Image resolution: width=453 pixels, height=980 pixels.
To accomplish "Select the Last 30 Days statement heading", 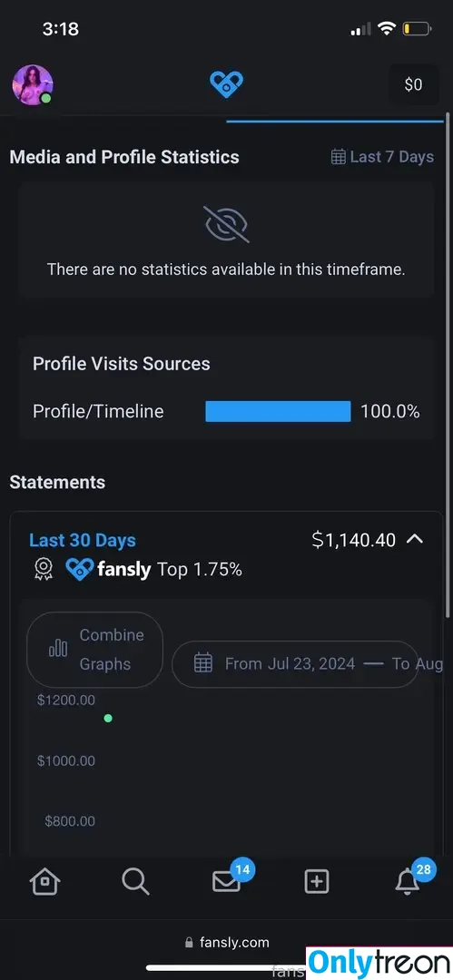I will 83,540.
